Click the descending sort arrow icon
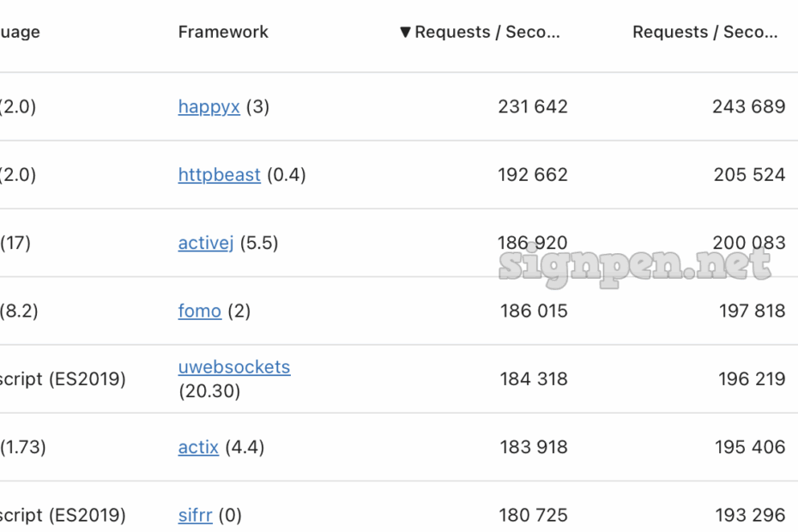Viewport: 798px width, 532px height. click(405, 33)
